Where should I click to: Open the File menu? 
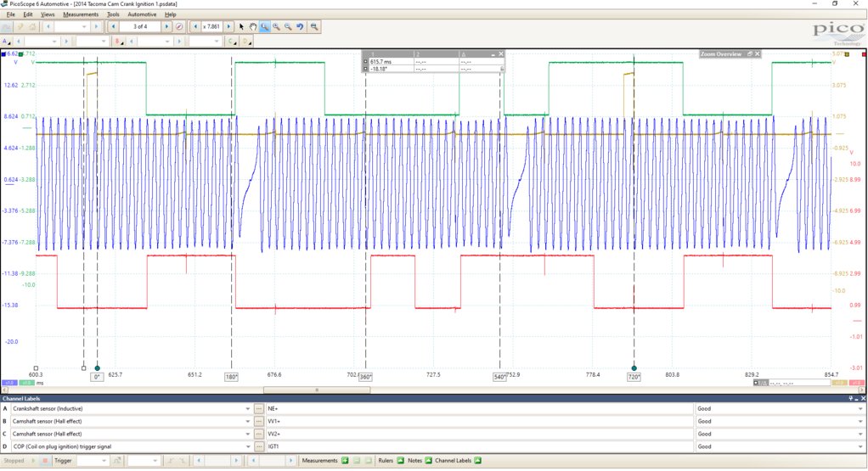[x=11, y=14]
